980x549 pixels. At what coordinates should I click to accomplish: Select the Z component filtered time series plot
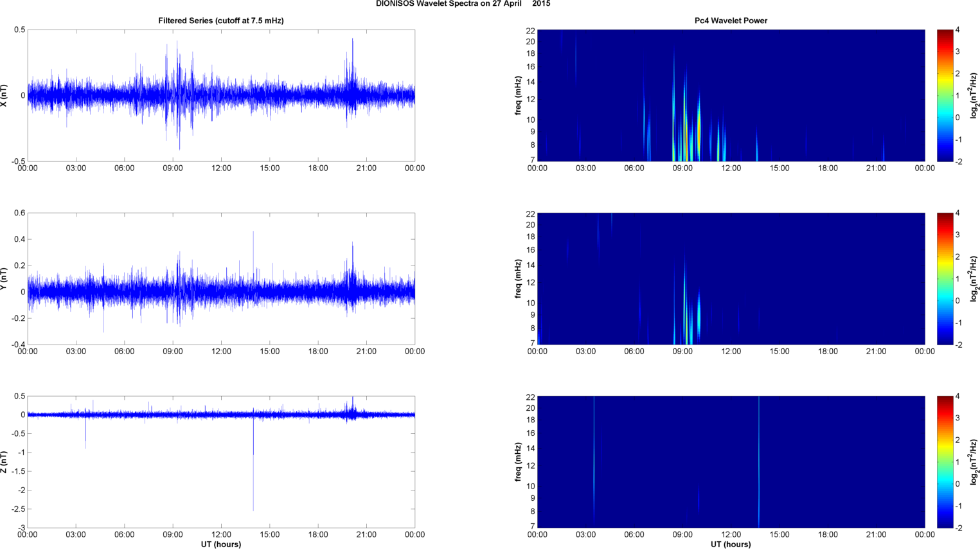[x=221, y=462]
